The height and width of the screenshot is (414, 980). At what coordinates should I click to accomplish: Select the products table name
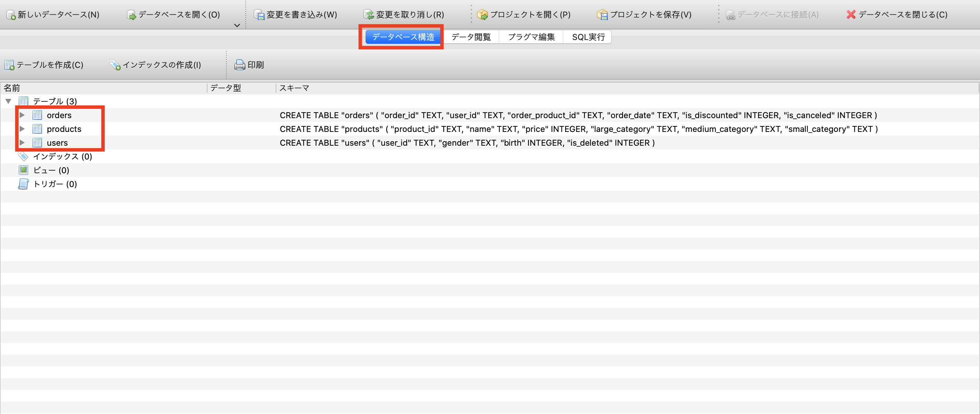pos(64,129)
